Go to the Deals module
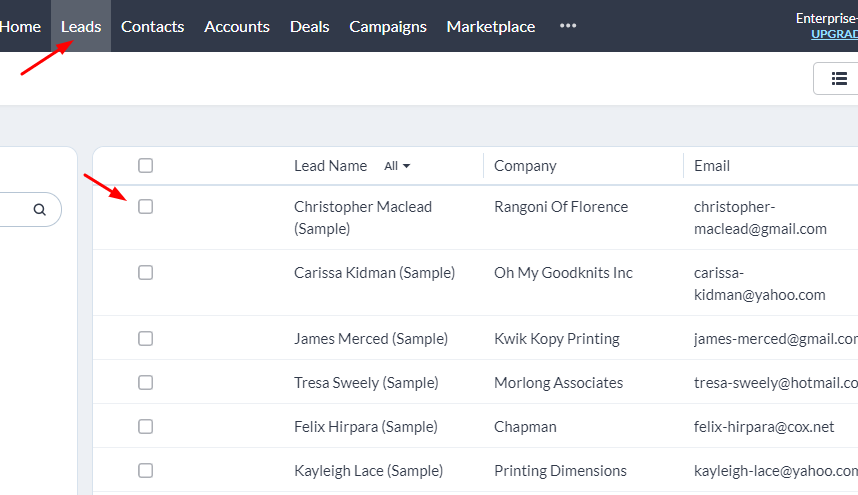The width and height of the screenshot is (858, 495). coord(309,27)
